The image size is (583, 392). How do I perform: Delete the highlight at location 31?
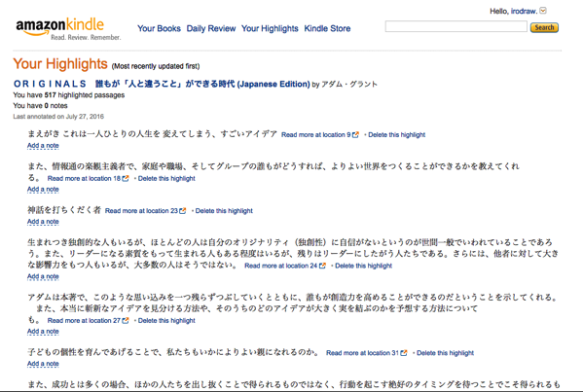click(x=445, y=353)
